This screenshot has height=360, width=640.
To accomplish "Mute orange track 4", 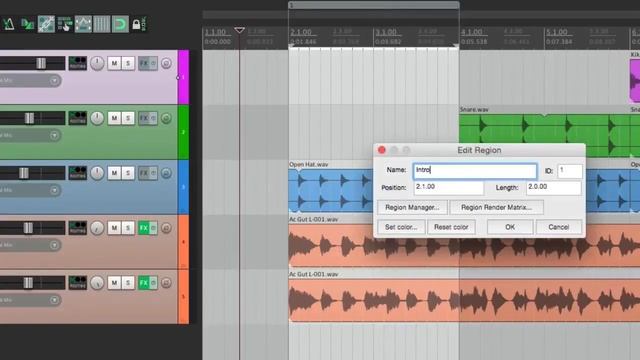I will click(x=114, y=227).
